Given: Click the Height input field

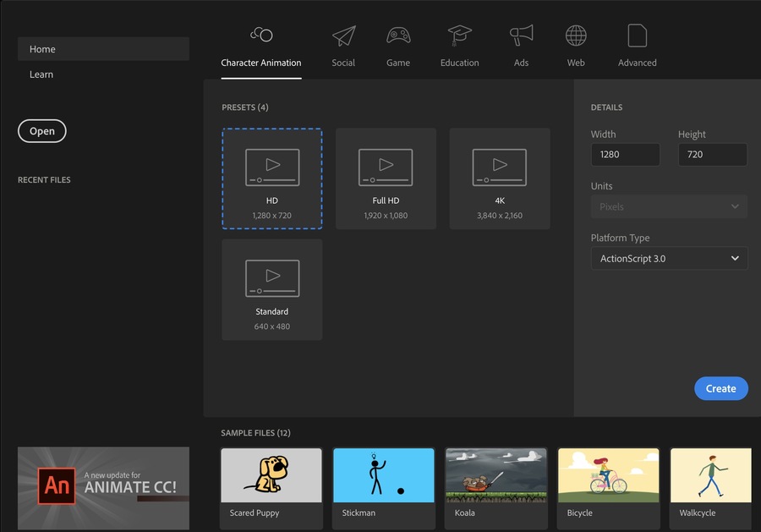Looking at the screenshot, I should (x=713, y=155).
